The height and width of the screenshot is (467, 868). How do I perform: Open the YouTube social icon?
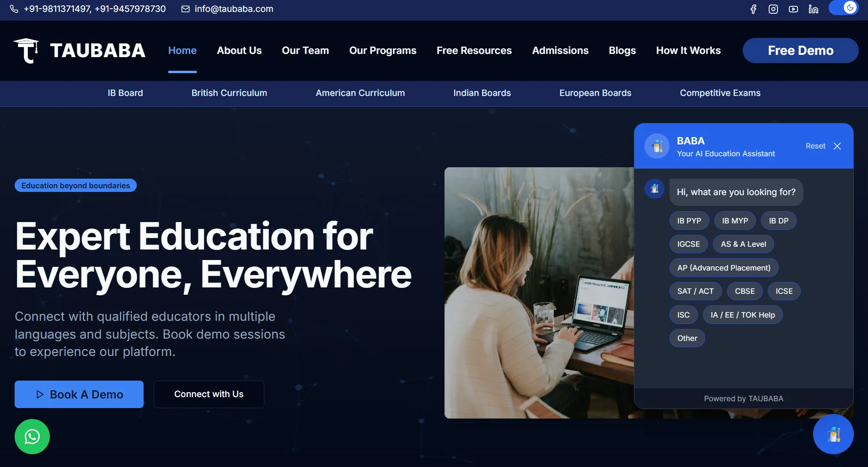pos(793,9)
